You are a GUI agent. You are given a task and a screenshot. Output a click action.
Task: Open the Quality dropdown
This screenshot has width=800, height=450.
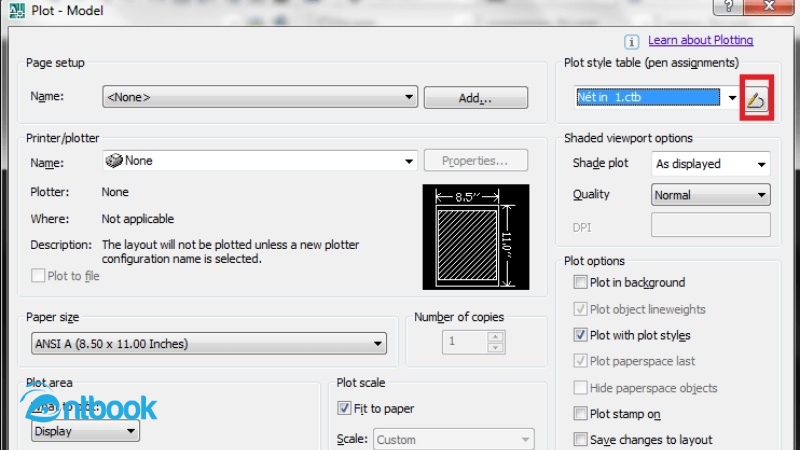click(711, 195)
